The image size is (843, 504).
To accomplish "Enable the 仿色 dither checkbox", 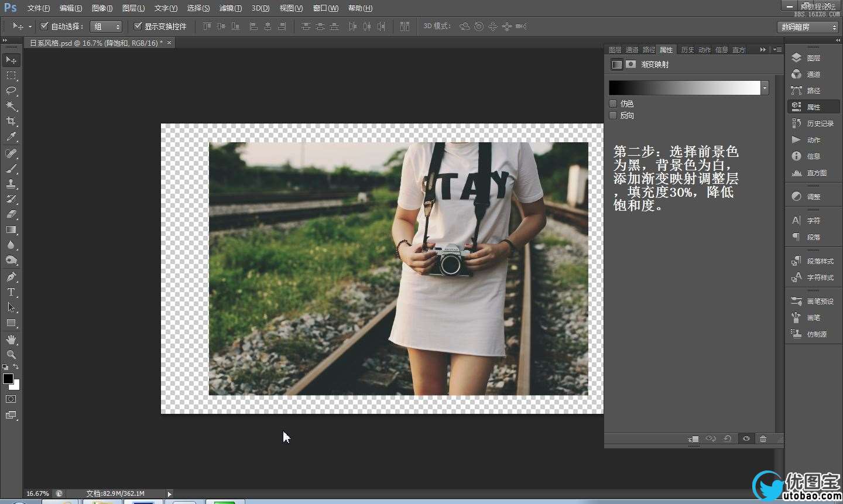I will coord(613,104).
